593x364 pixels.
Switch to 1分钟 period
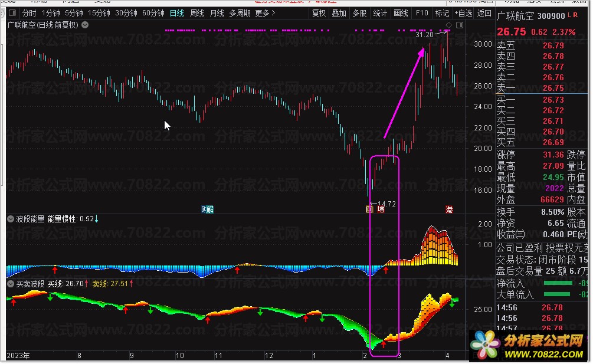(x=51, y=13)
